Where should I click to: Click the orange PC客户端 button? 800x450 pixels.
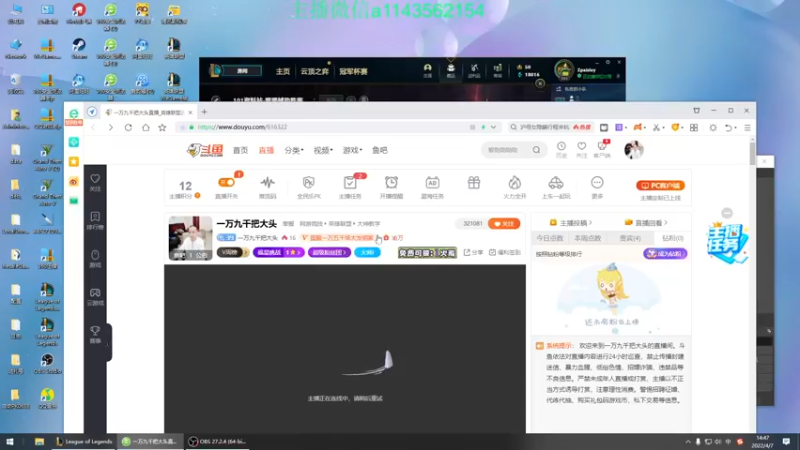pos(660,185)
